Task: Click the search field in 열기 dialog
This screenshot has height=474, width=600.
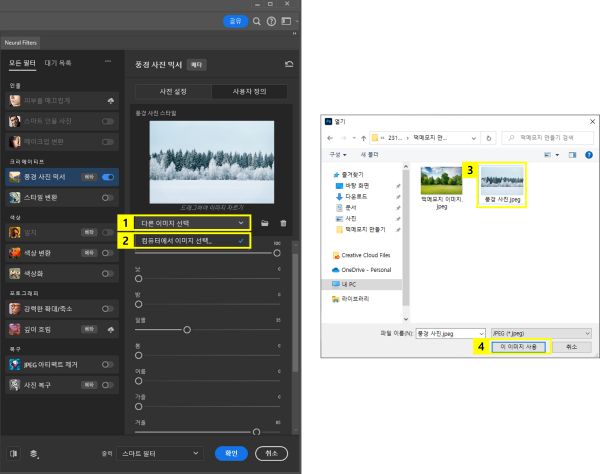Action: 548,138
